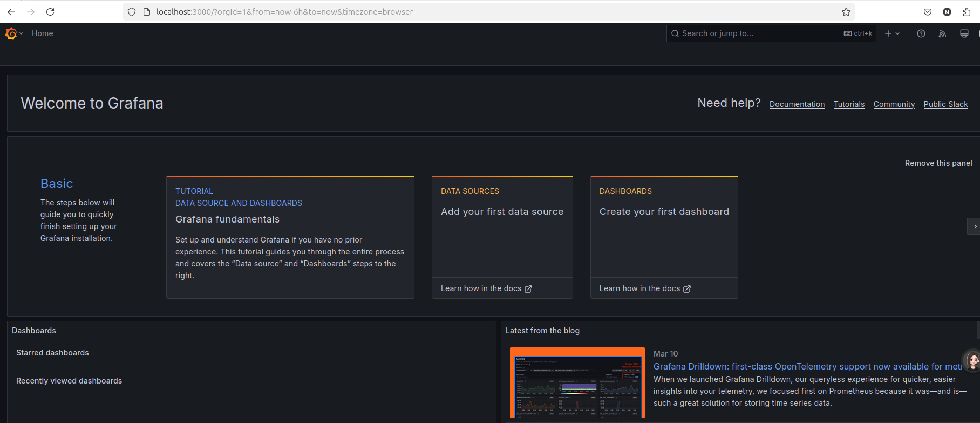980x423 pixels.
Task: Click the Dashboards panel title
Action: pyautogui.click(x=34, y=331)
